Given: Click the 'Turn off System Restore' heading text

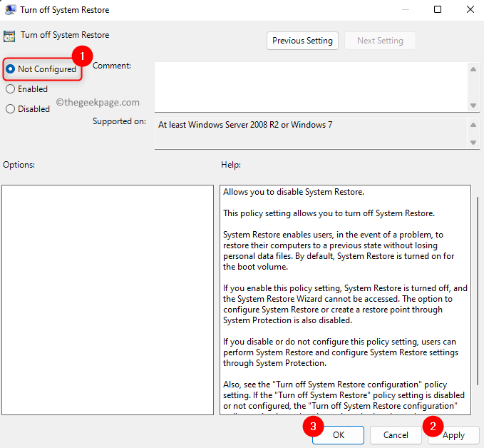Looking at the screenshot, I should click(x=65, y=35).
